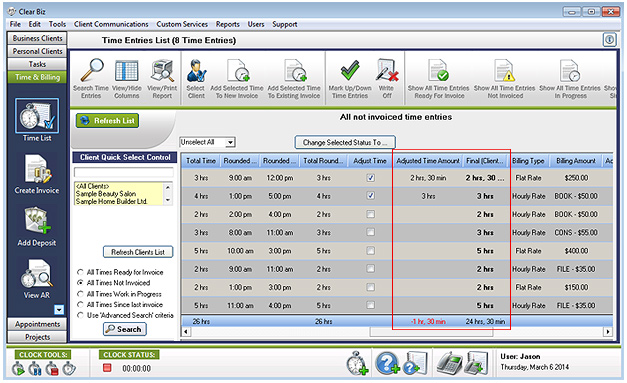Add Selected Time To Existing Invoice
The height and width of the screenshot is (383, 627).
pos(294,79)
